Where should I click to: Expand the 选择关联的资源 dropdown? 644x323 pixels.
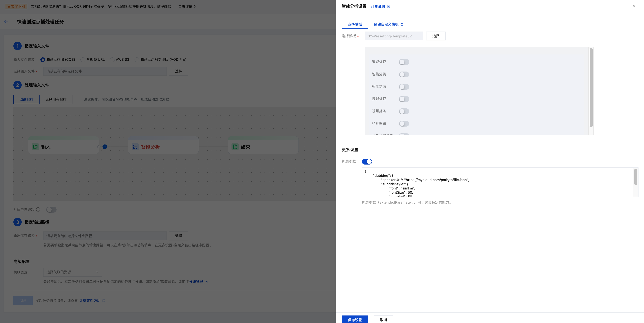coord(73,272)
